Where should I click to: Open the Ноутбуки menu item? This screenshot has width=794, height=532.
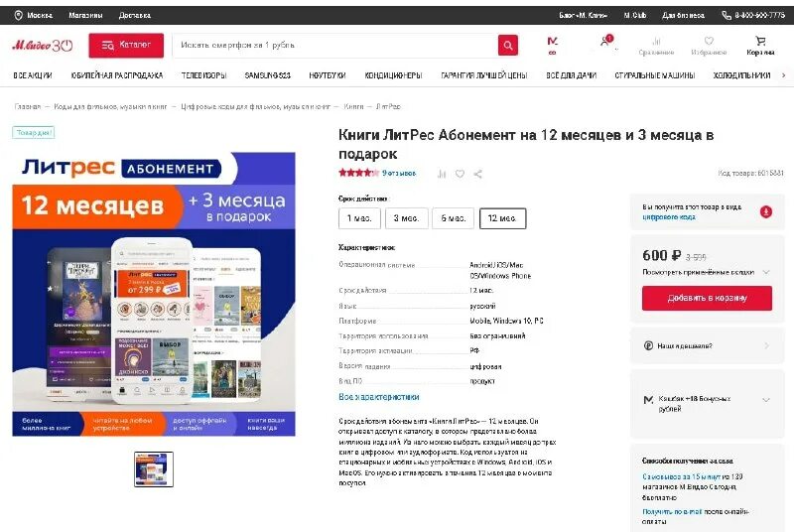(x=328, y=75)
